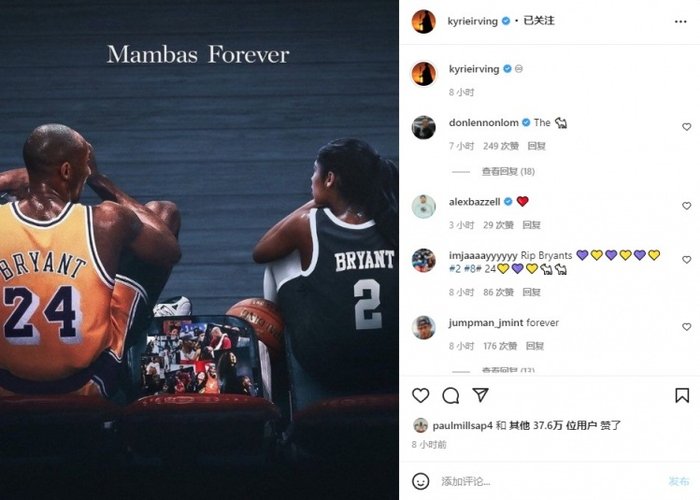Viewport: 700px width, 500px height.
Task: Open the three-dot more options menu
Action: (x=680, y=21)
